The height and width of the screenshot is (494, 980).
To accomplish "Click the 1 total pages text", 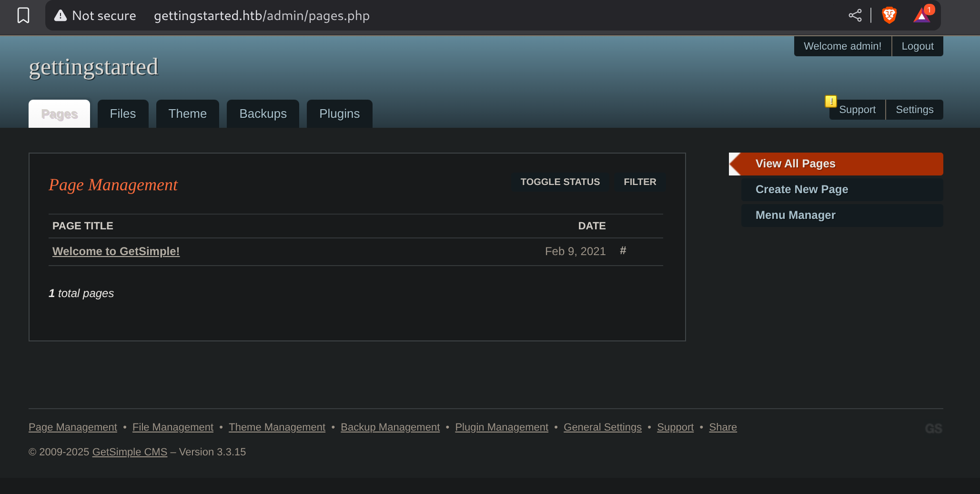I will tap(81, 293).
